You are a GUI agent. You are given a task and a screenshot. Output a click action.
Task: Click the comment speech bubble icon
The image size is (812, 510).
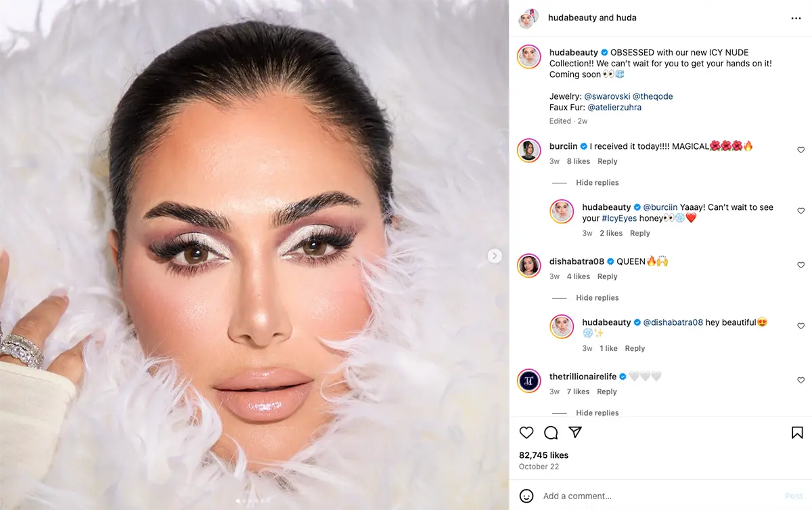click(x=551, y=433)
